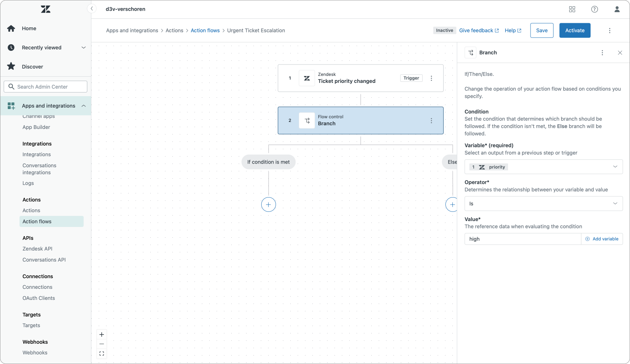630x364 pixels.
Task: Activate the action flow
Action: tap(575, 31)
